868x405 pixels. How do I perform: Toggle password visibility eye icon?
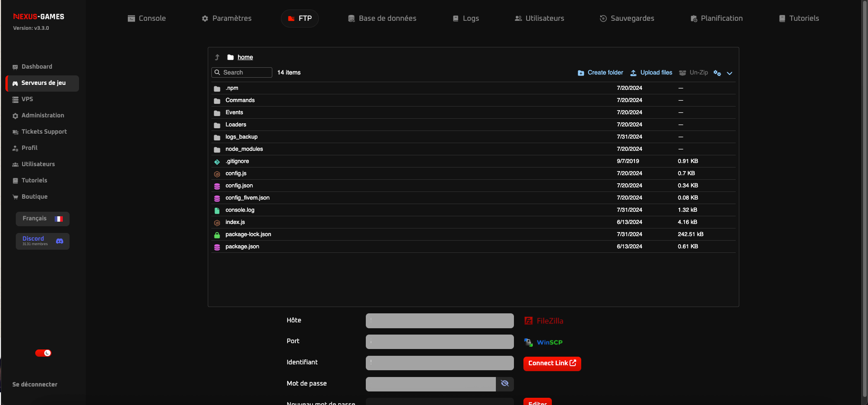tap(505, 384)
